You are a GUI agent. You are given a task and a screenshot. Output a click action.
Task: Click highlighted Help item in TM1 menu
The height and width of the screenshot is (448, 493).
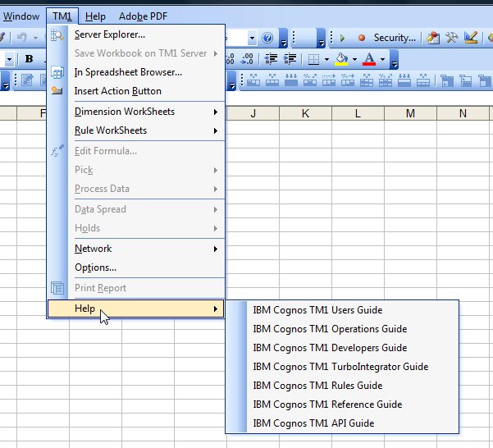point(136,309)
